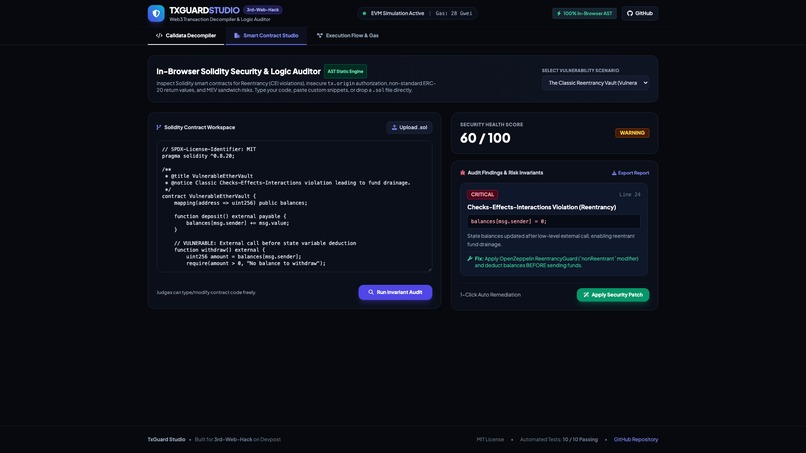Click the balances[msg.sender] = 0 code snippet
Screen dimensions: 806x453
[554, 222]
